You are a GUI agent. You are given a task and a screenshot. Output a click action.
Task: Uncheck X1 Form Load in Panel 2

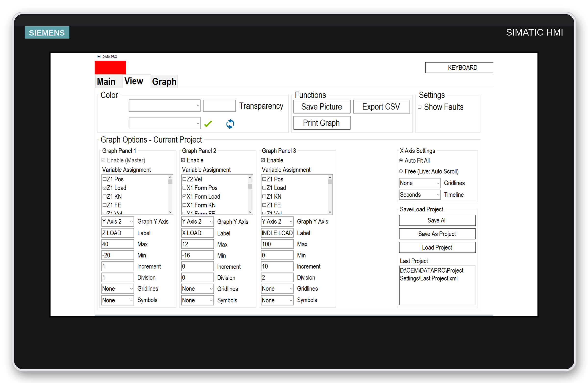point(184,196)
